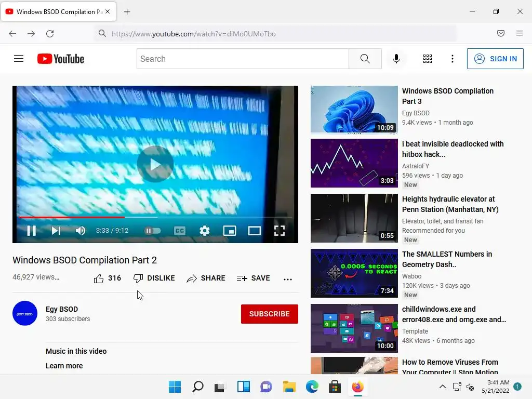
Task: Click the Firefox forward arrow
Action: click(31, 34)
